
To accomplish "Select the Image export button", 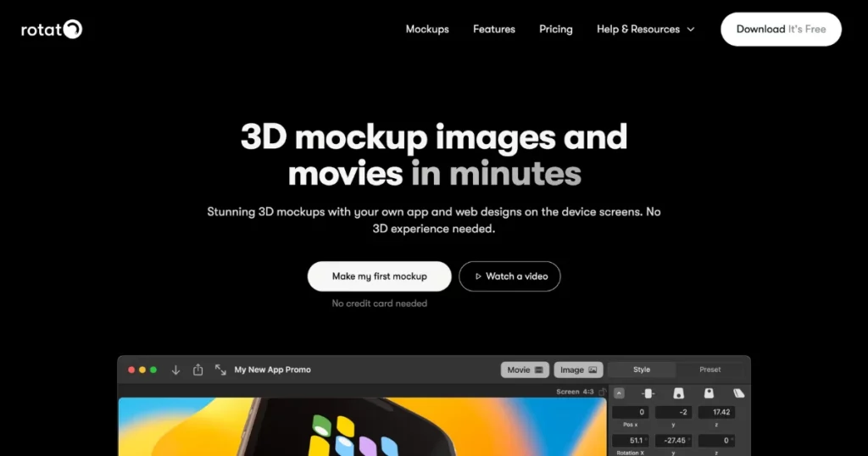I will (578, 370).
